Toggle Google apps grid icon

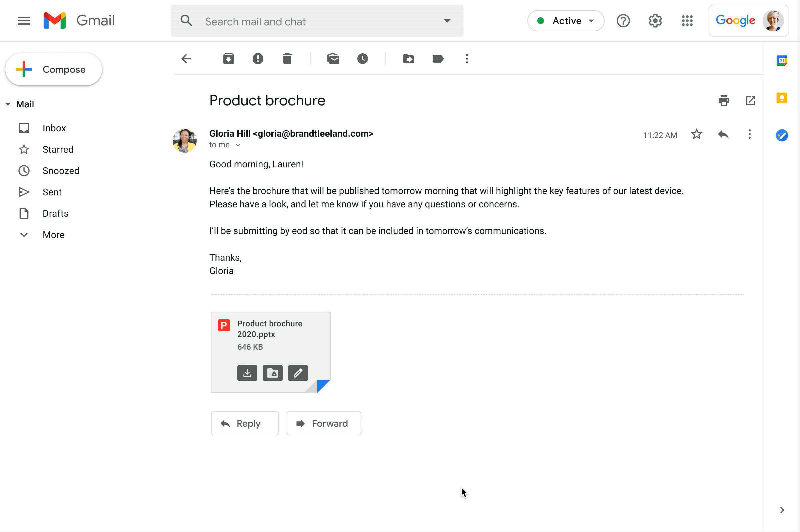click(x=687, y=21)
